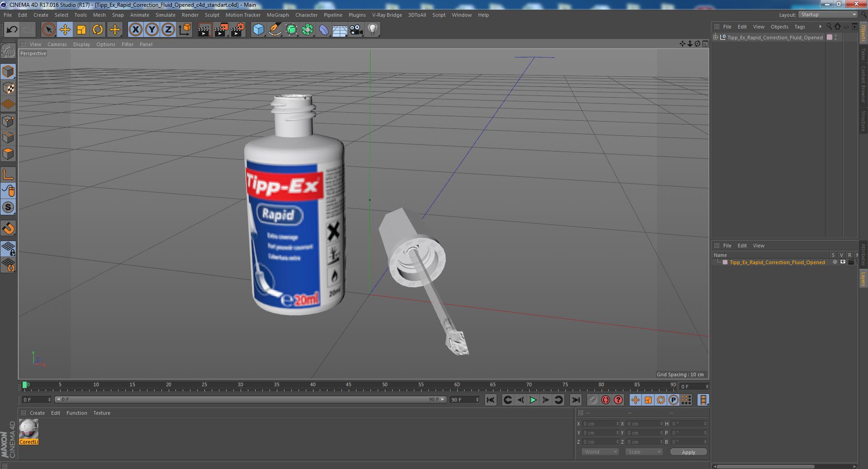Screen dimensions: 868x469
Task: Activate the Move tool
Action: [x=65, y=30]
